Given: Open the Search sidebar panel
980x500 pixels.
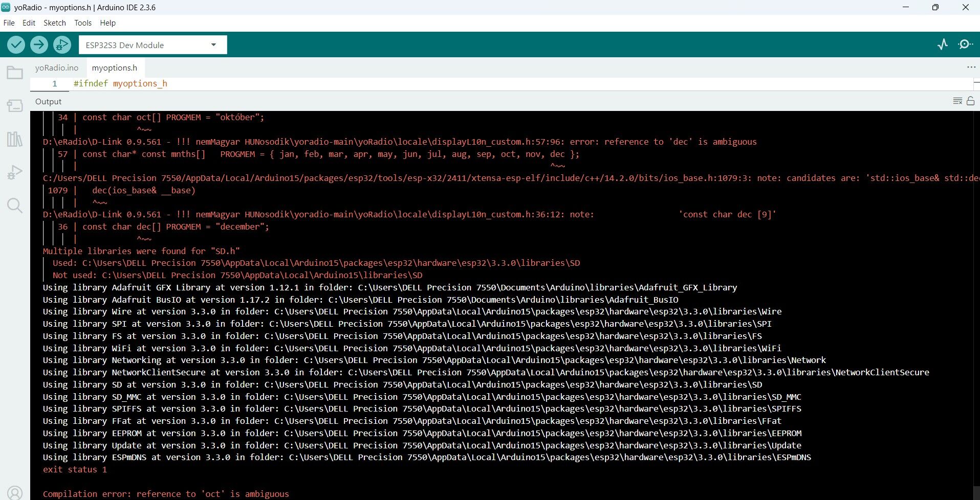Looking at the screenshot, I should coord(15,206).
